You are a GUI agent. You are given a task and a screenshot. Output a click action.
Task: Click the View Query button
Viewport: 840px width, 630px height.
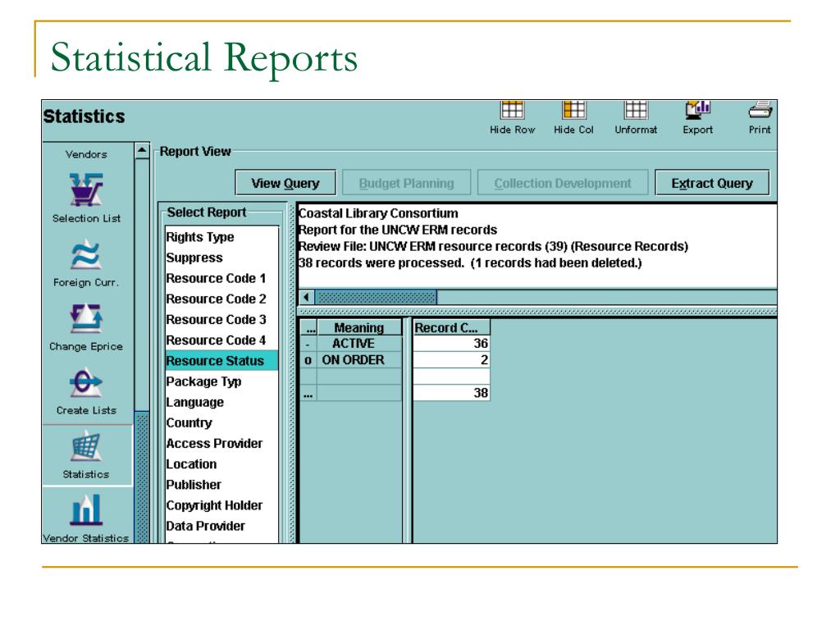(285, 183)
